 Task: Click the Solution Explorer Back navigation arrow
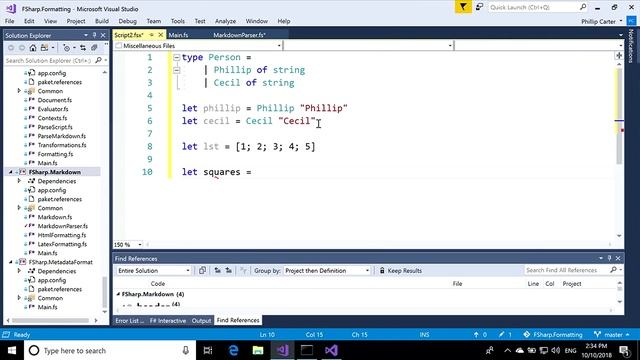(11, 48)
